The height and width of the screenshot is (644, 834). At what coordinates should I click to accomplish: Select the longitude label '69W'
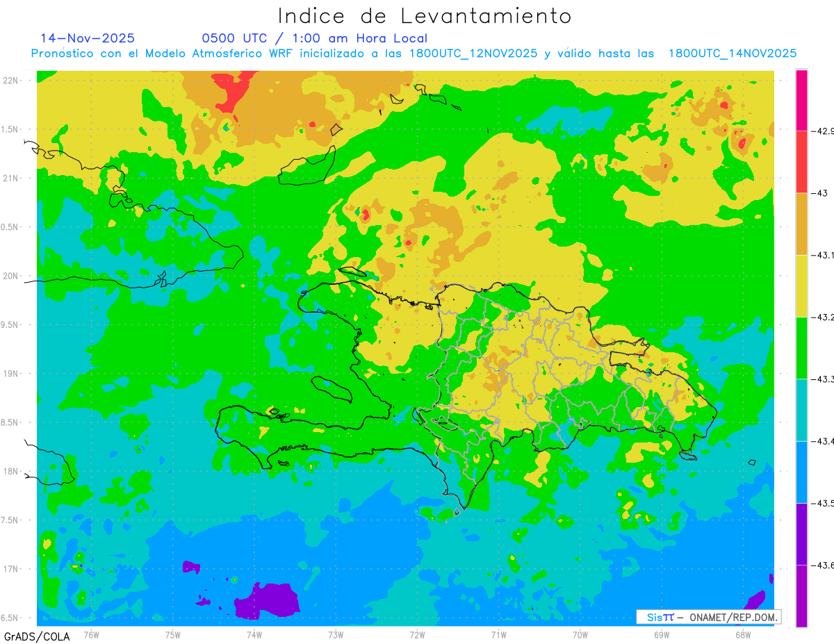pyautogui.click(x=661, y=635)
